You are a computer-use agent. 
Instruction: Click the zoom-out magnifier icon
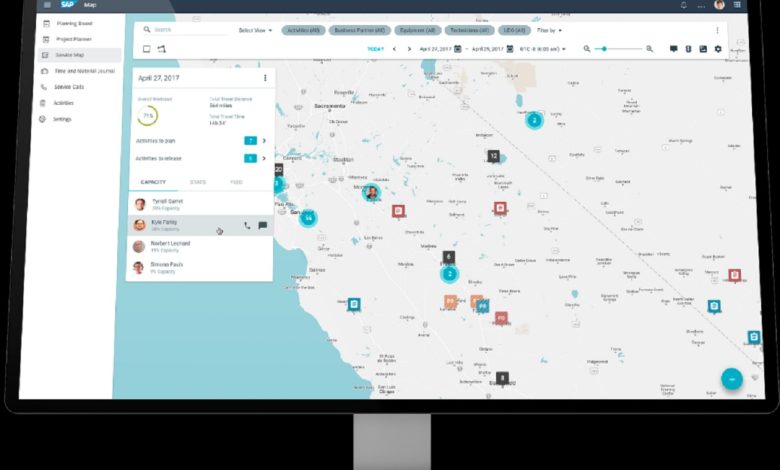[587, 49]
